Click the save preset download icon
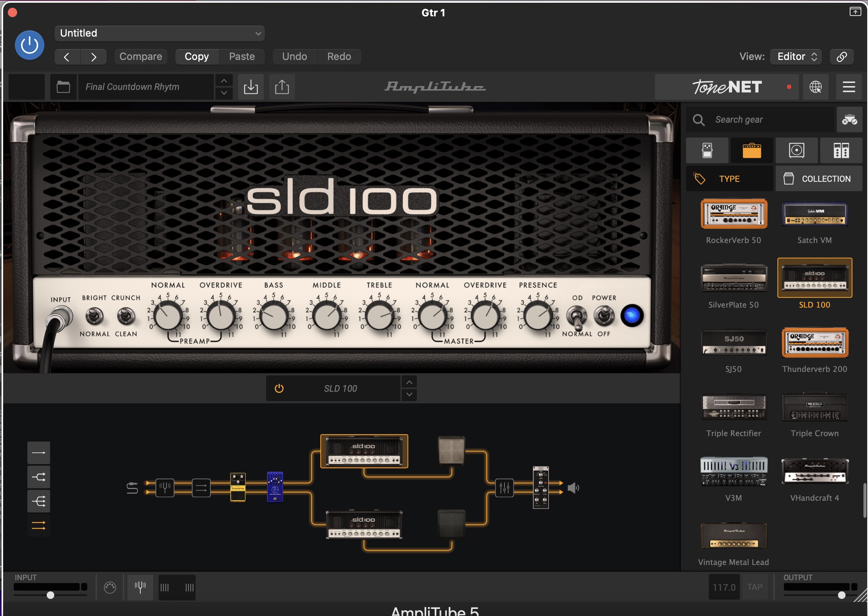 pos(251,87)
